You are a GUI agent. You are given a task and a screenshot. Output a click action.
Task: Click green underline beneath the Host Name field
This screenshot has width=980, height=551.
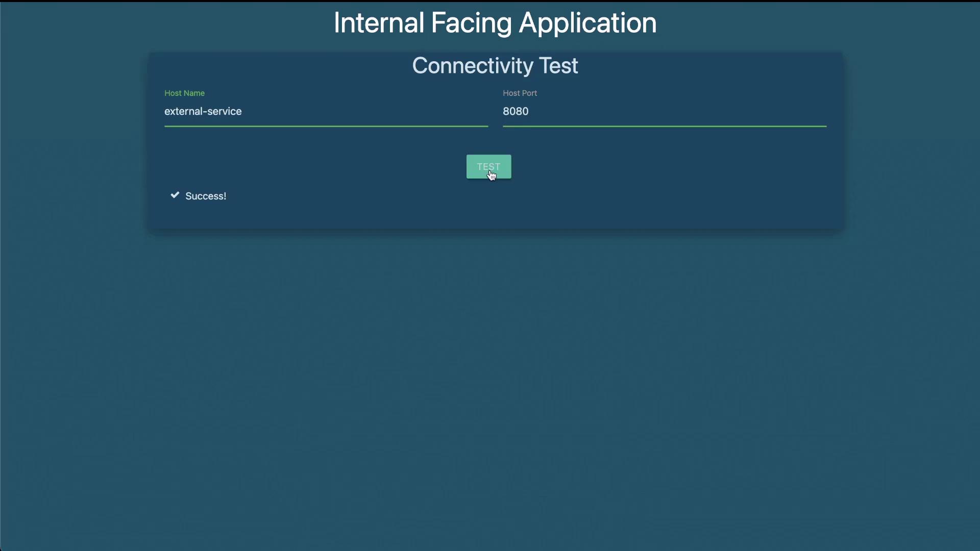[x=326, y=126]
